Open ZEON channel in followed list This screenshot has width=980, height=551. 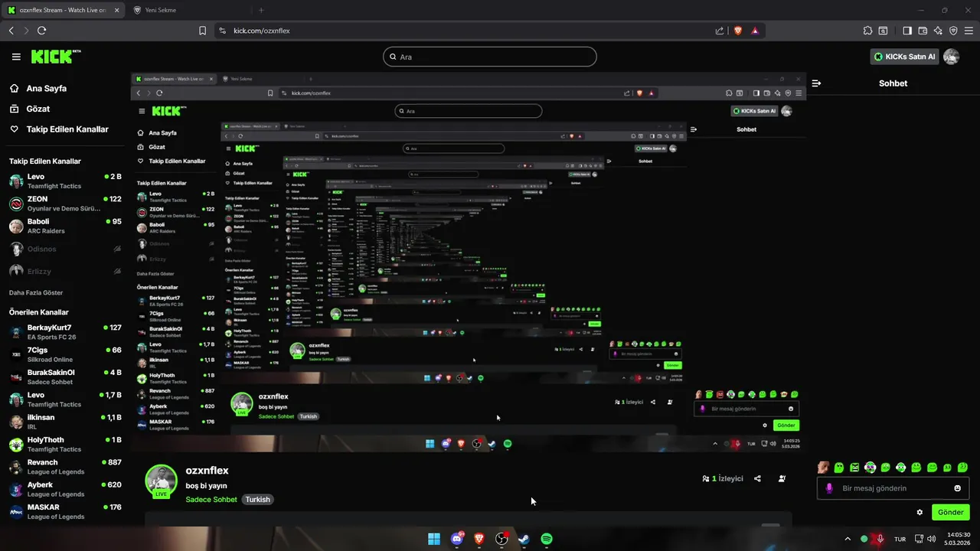tap(65, 204)
